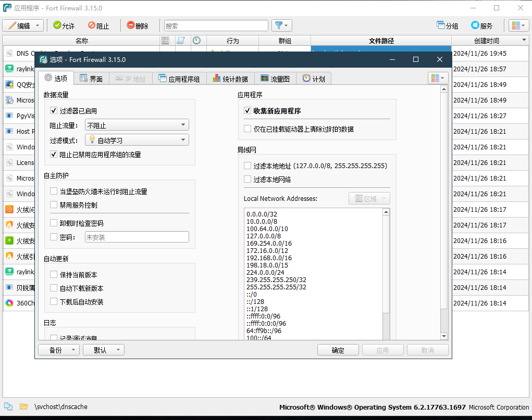Click the 行为 column header

coord(233,41)
